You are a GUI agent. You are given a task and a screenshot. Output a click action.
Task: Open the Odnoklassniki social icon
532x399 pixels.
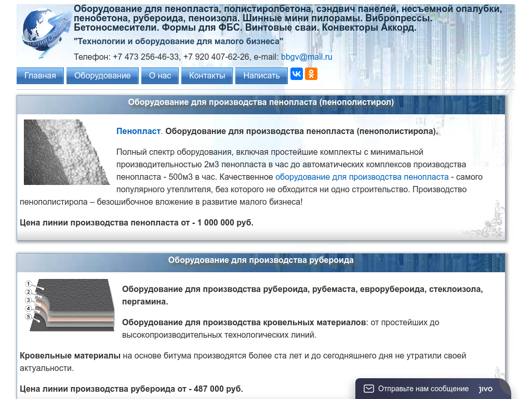(311, 74)
